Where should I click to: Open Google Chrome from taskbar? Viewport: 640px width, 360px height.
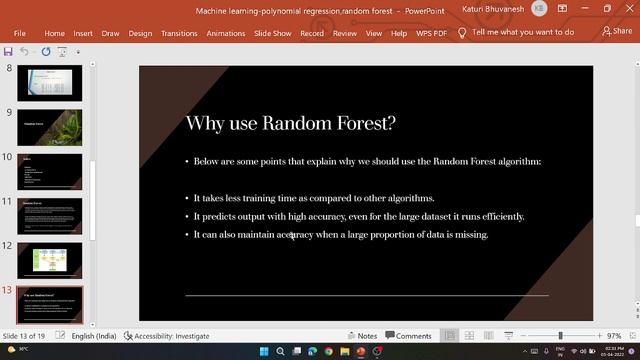[329, 351]
